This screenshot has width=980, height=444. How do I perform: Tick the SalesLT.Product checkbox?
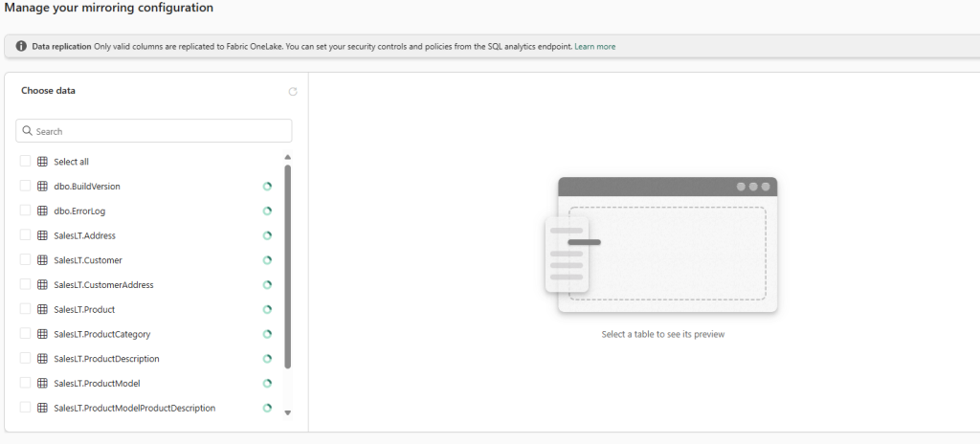coord(25,309)
